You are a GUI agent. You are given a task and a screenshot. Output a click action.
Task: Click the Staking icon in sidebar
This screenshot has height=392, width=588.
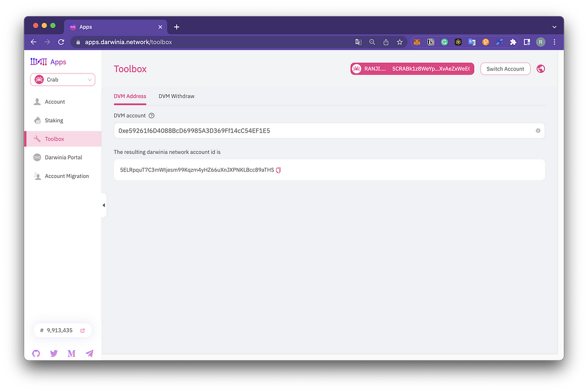click(37, 121)
